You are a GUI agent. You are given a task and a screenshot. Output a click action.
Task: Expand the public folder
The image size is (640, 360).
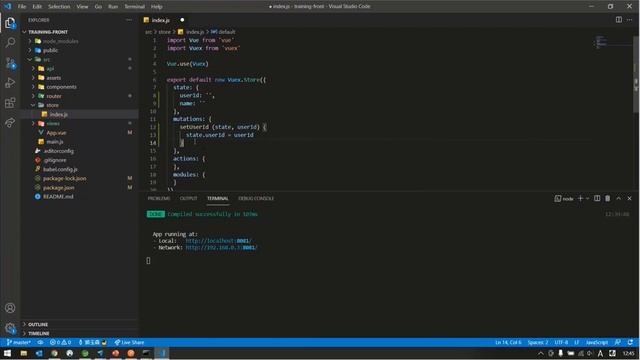click(30, 50)
